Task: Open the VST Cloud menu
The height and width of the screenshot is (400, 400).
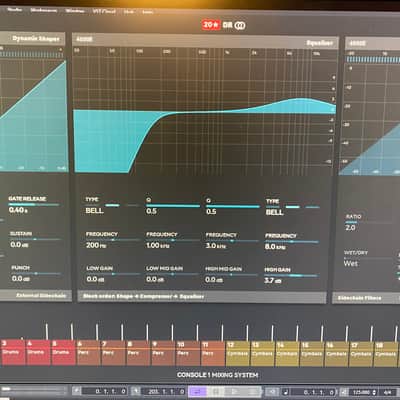Action: point(104,11)
